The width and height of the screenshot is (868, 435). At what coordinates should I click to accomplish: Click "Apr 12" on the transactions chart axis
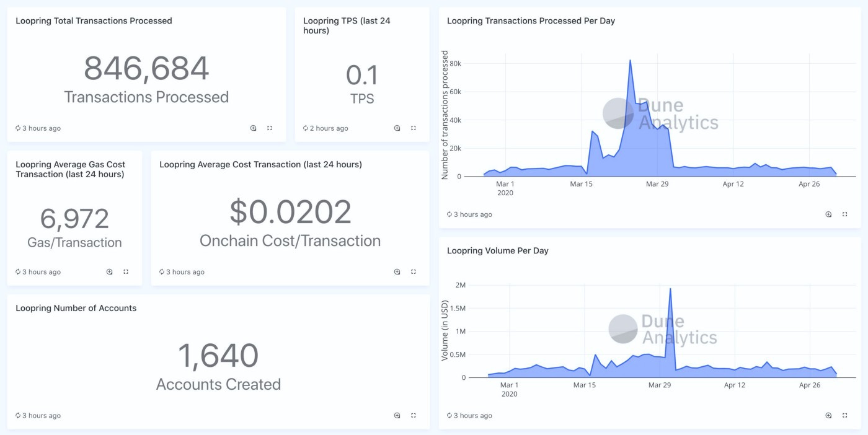click(733, 184)
